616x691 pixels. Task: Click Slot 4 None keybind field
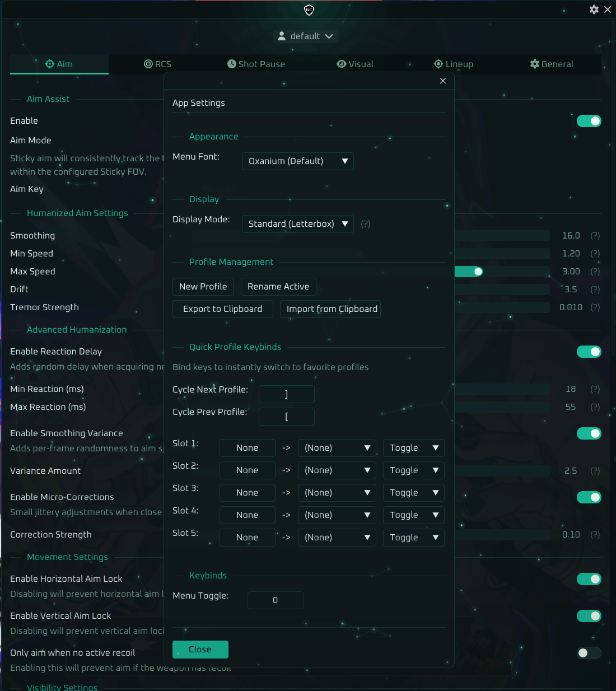pyautogui.click(x=248, y=515)
